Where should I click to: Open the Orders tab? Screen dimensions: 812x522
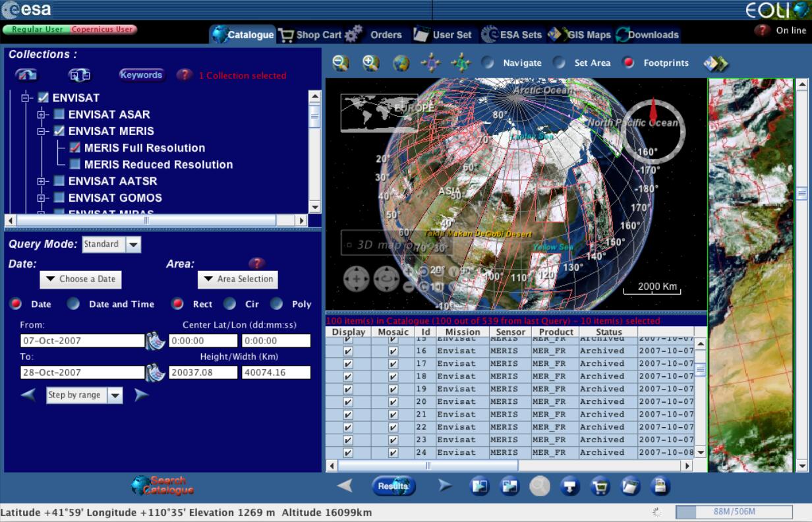374,35
